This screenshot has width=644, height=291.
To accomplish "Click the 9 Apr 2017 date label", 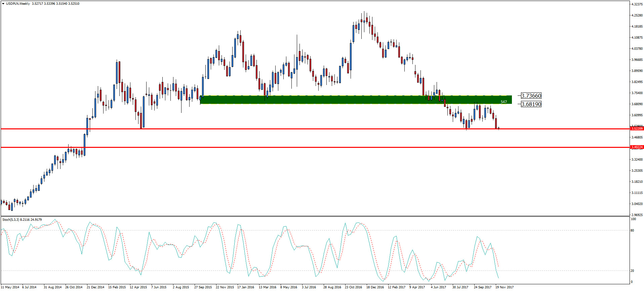I will click(x=417, y=287).
